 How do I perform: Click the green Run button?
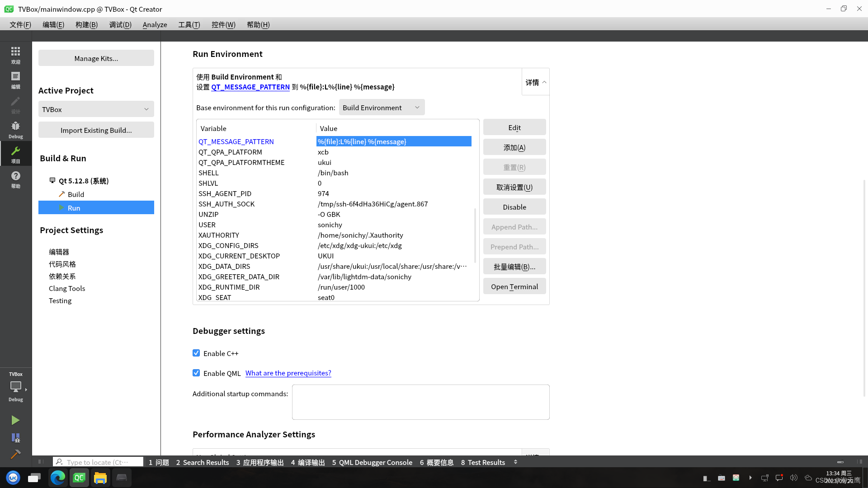15,420
